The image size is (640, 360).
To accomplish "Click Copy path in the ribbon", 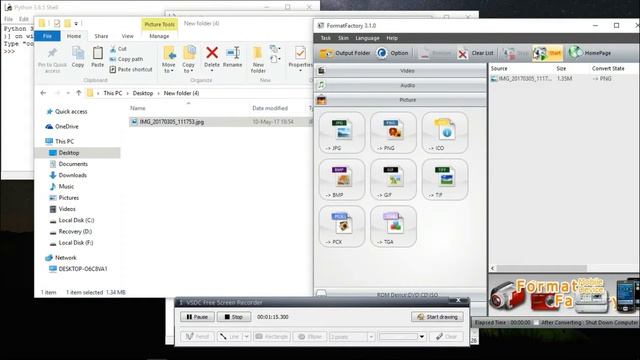I will click(127, 59).
